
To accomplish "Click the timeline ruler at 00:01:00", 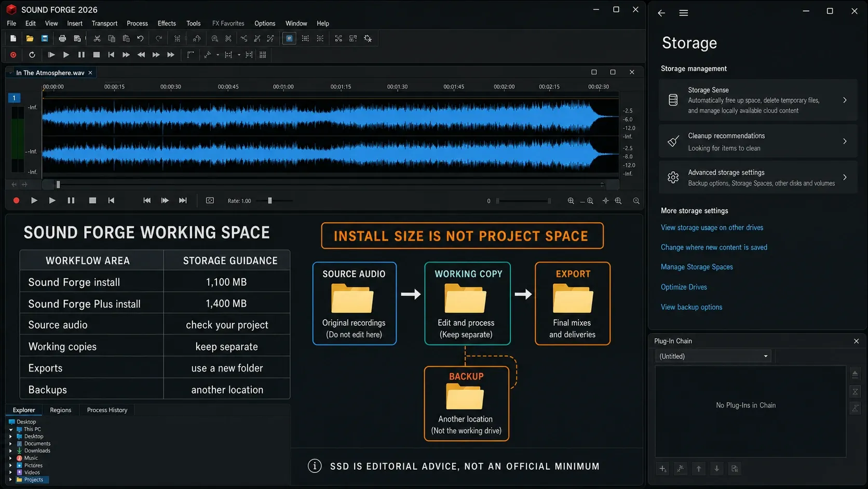I will [x=283, y=87].
